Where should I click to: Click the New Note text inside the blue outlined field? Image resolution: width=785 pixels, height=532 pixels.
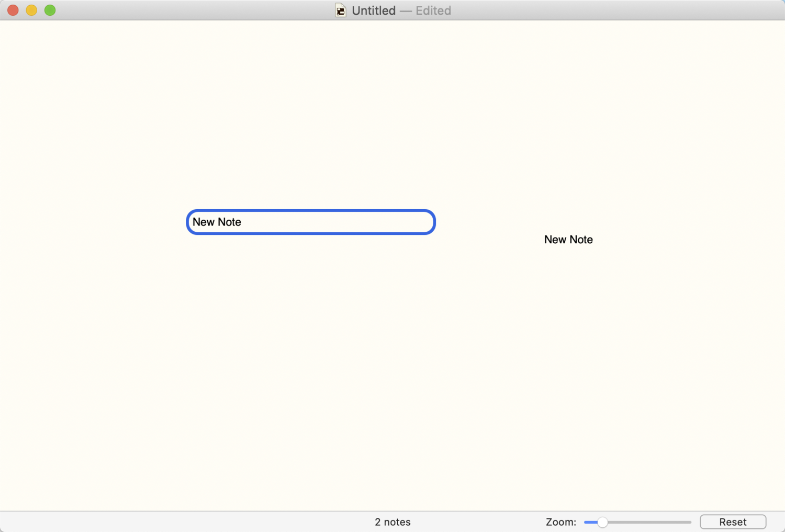[217, 222]
